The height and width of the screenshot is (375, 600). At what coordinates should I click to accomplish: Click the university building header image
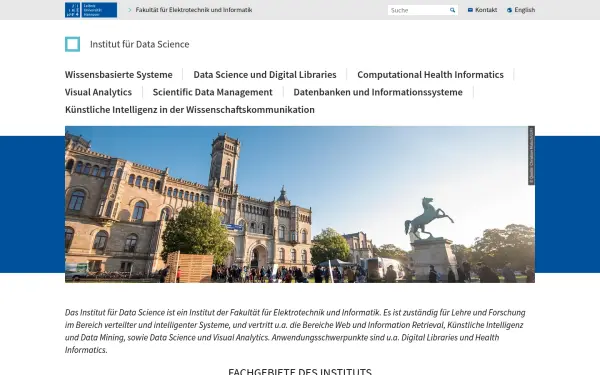[x=300, y=204]
